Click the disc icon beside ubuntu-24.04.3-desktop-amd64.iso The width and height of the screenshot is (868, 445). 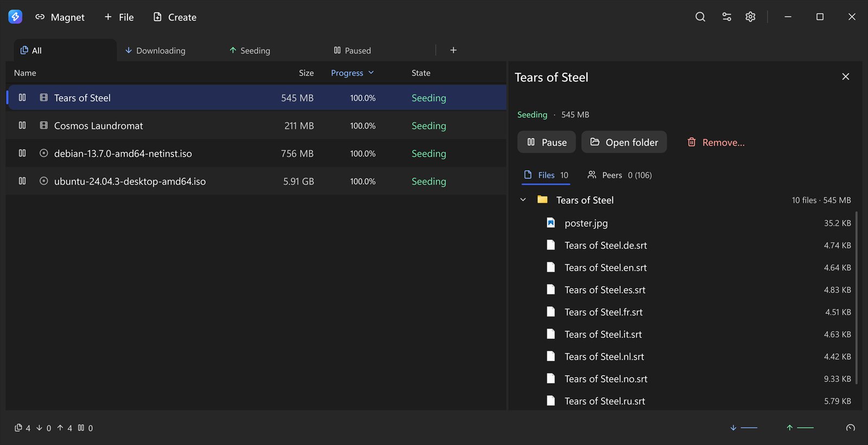[44, 181]
